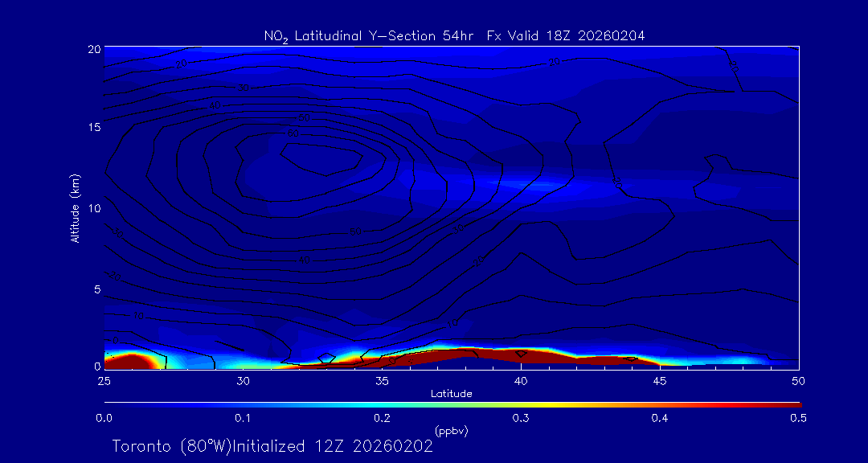
Task: Click the Altitude (km) y-axis label
Action: [75, 208]
